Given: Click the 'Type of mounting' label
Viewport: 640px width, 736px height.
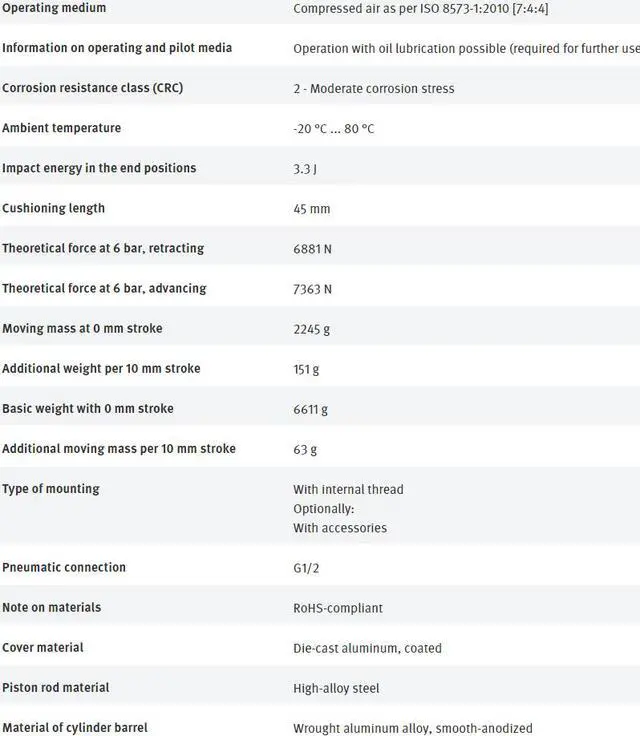Looking at the screenshot, I should coord(50,488).
